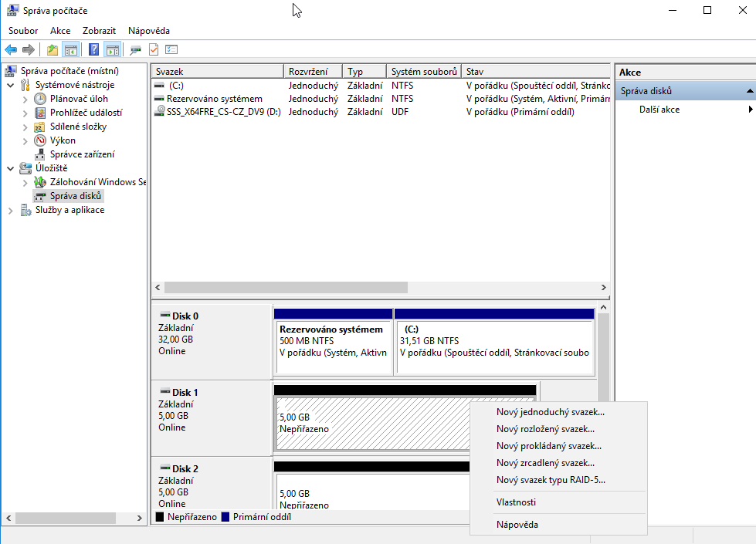Select Vlastnosti in the context menu
The image size is (756, 544).
(x=516, y=502)
